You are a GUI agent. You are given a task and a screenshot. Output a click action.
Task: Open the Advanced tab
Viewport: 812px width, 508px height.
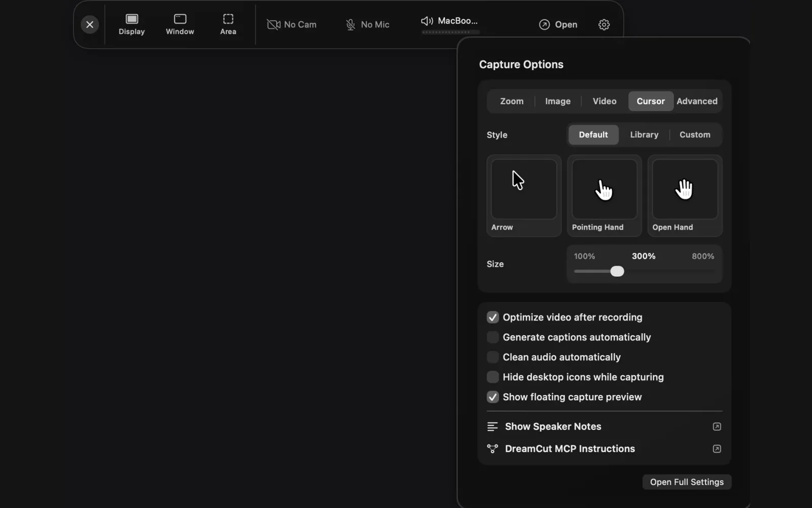coord(697,101)
